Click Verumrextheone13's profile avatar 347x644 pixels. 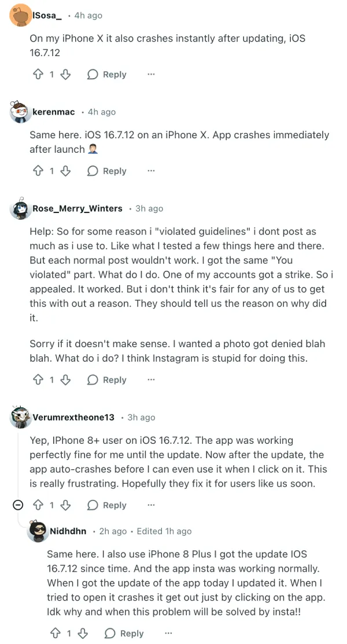point(21,417)
